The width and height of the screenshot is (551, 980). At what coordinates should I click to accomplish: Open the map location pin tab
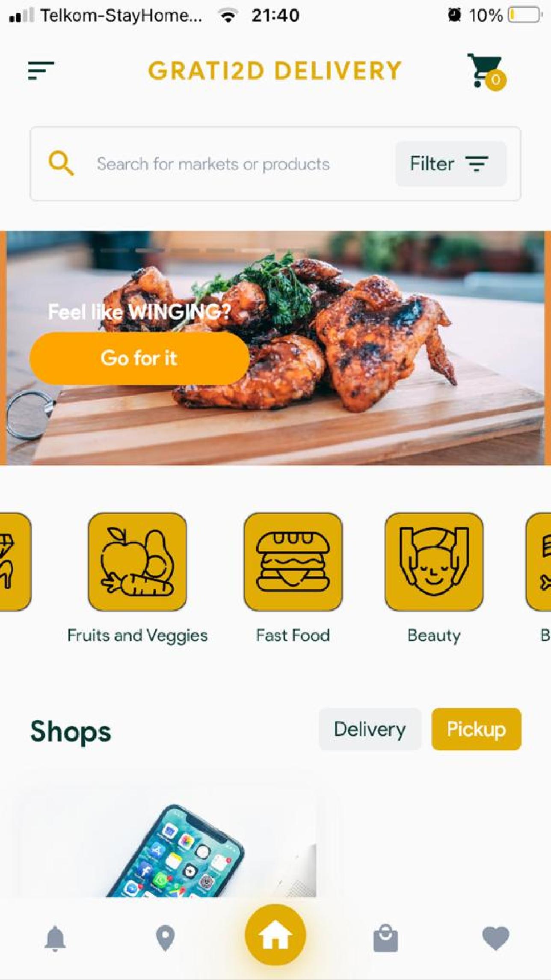tap(165, 938)
